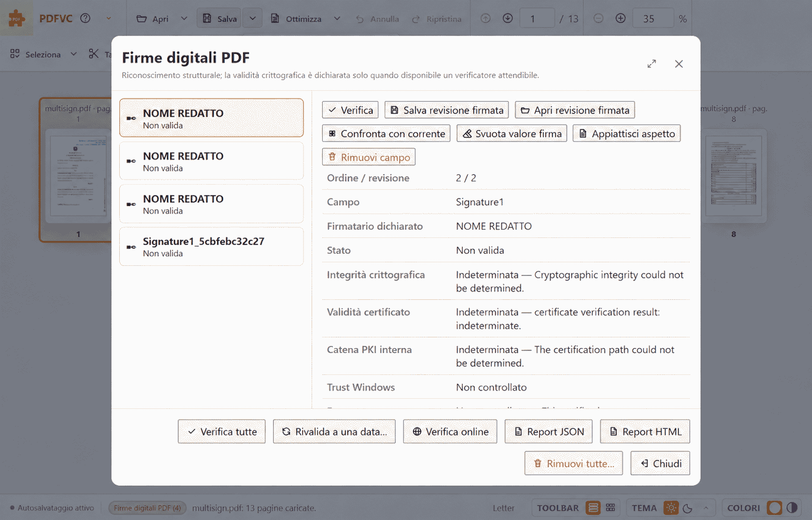
Task: Go to next page with down-arrow icon
Action: [507, 18]
